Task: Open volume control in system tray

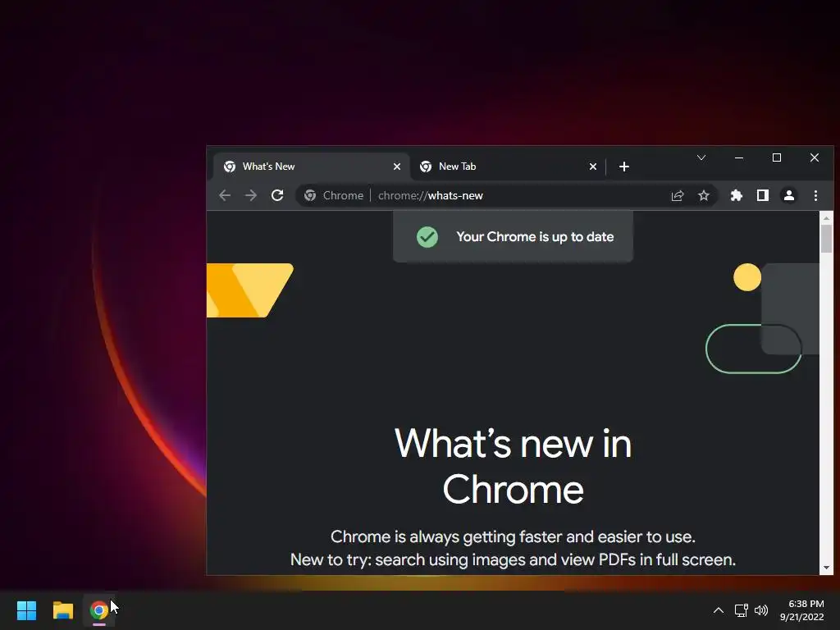Action: coord(760,610)
